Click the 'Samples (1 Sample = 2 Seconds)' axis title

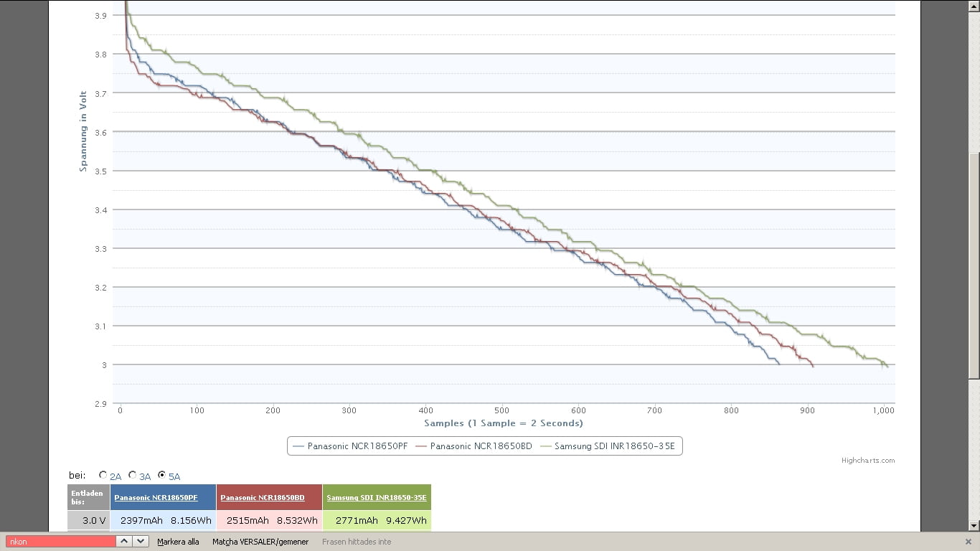point(504,423)
